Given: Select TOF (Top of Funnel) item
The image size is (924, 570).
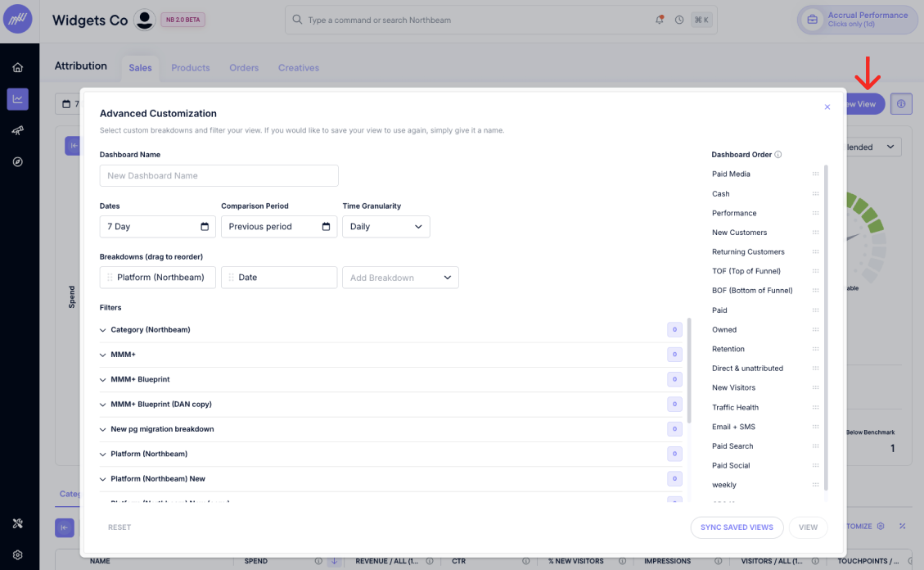Looking at the screenshot, I should tap(746, 271).
